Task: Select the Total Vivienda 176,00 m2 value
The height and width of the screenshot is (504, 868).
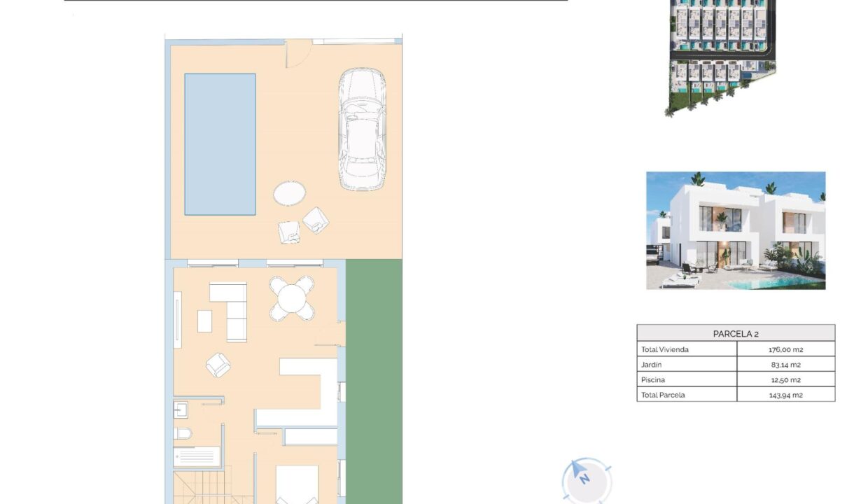Action: (x=786, y=349)
